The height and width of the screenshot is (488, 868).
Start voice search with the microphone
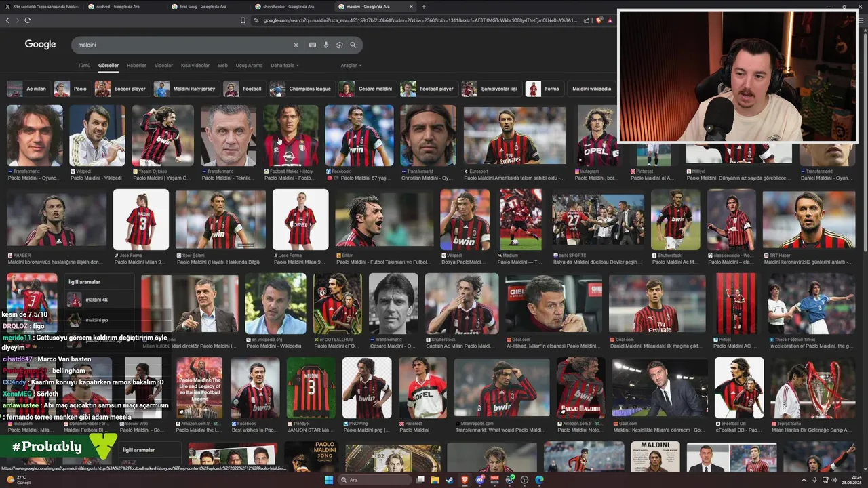(x=326, y=45)
